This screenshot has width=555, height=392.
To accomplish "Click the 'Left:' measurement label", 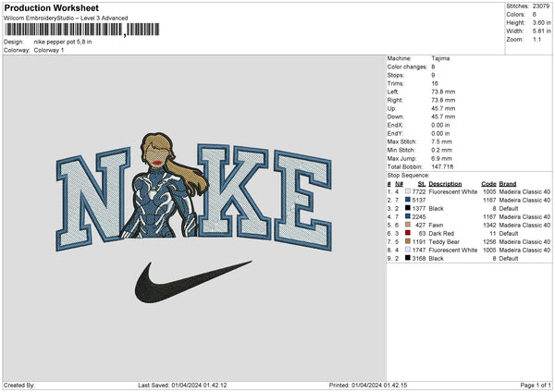I will pos(393,92).
